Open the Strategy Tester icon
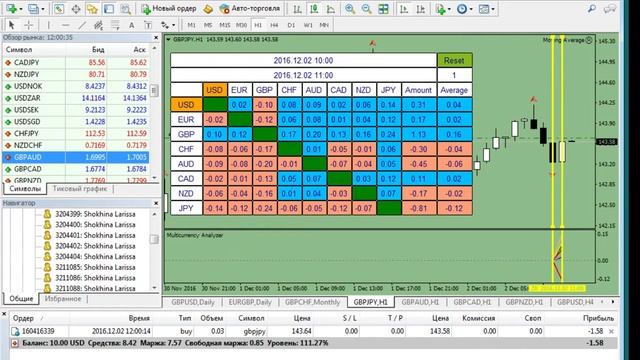This screenshot has width=640, height=360. pyautogui.click(x=125, y=9)
